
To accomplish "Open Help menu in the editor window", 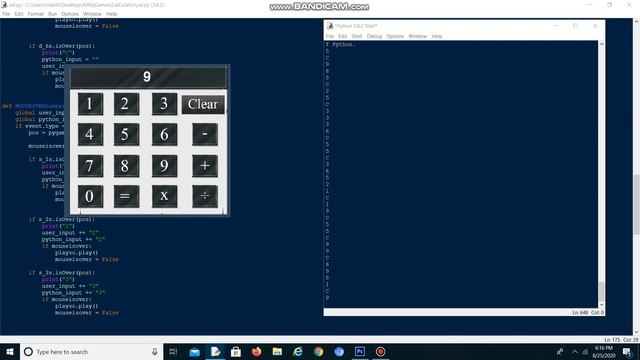I will [x=111, y=14].
